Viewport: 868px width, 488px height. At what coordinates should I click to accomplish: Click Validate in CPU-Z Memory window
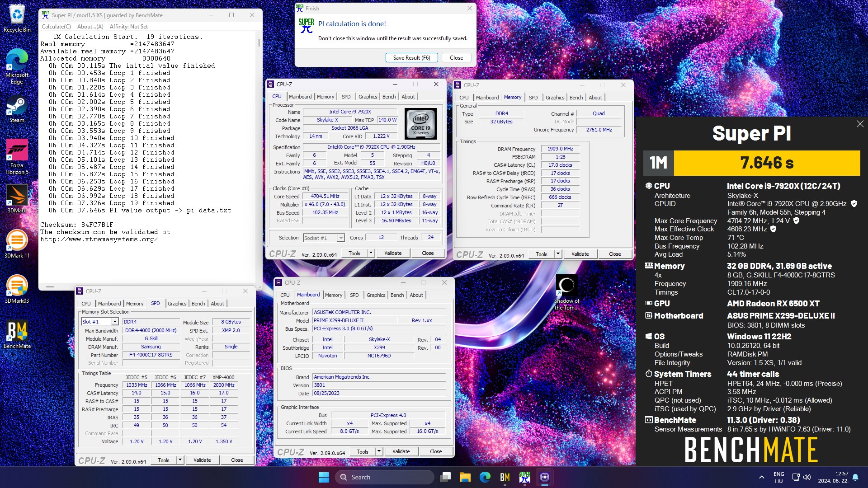click(580, 254)
